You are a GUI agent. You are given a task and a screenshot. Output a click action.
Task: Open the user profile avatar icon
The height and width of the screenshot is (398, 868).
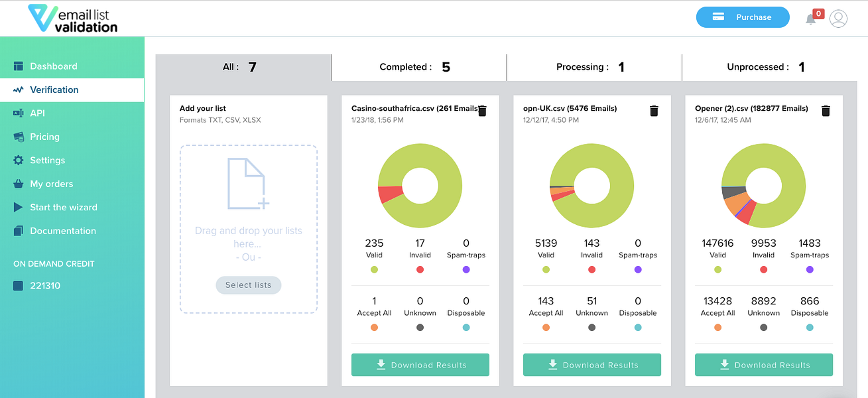(838, 19)
